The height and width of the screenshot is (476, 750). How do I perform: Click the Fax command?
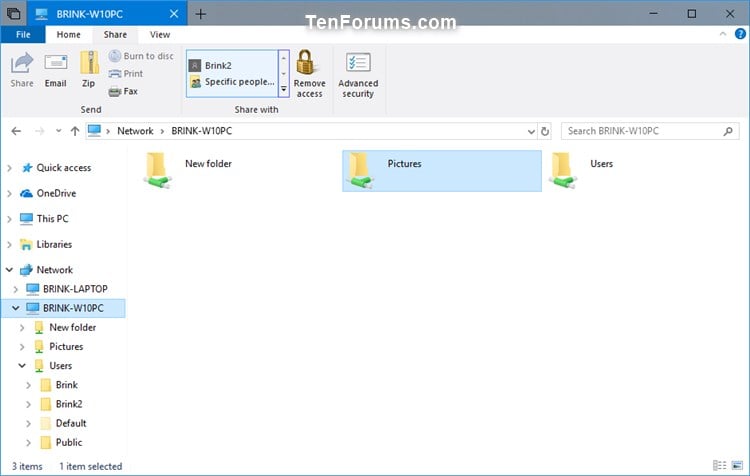click(x=123, y=91)
